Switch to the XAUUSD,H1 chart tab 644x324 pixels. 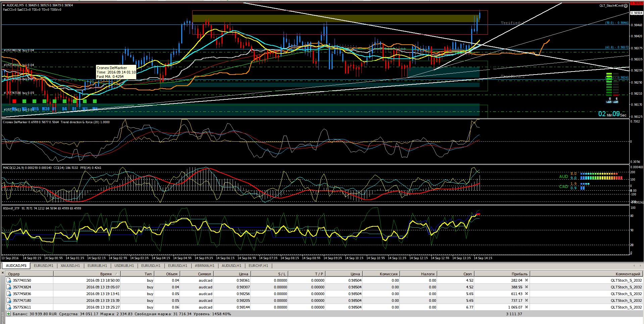[x=70, y=266]
